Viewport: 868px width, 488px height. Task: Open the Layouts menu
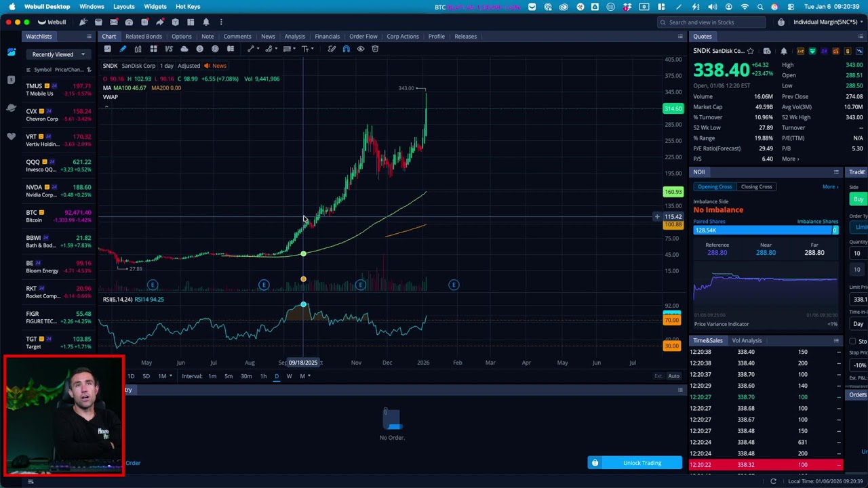coord(123,7)
